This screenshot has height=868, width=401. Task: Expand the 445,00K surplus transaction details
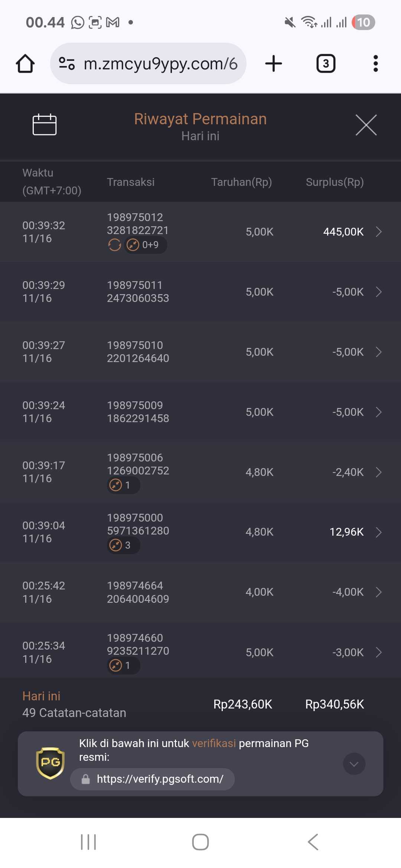378,232
